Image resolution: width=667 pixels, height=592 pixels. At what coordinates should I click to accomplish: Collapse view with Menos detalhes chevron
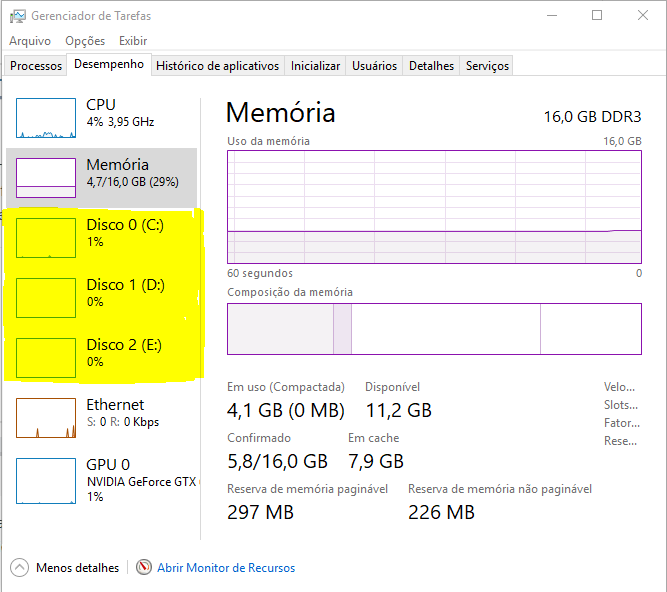pyautogui.click(x=20, y=568)
